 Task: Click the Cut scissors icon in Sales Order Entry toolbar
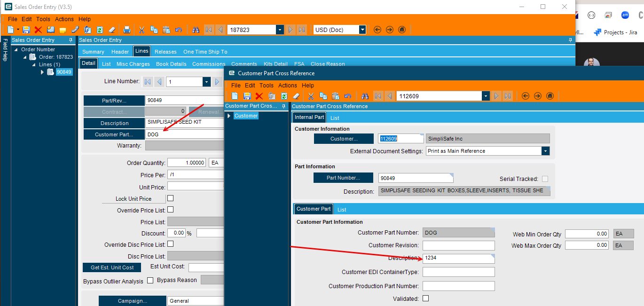[x=141, y=30]
